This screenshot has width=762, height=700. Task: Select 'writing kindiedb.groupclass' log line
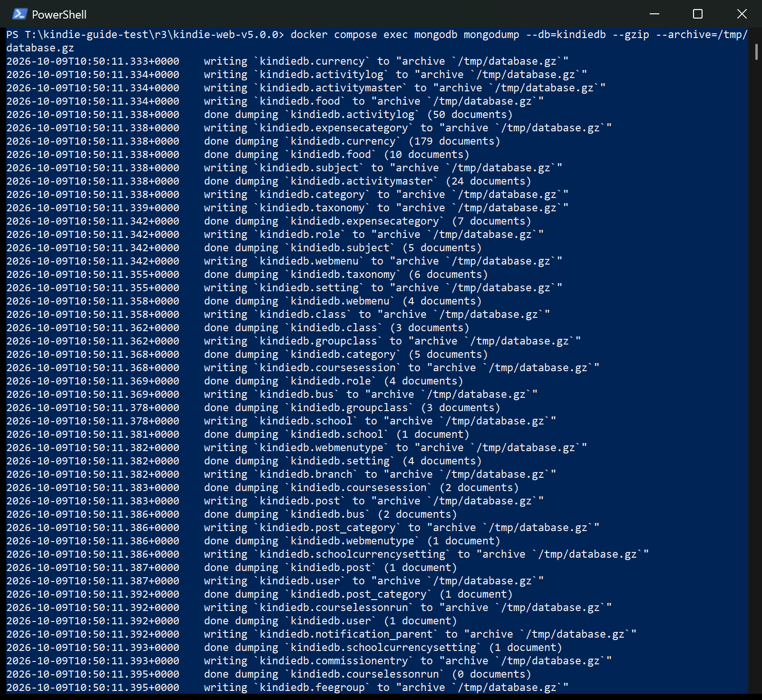click(x=293, y=341)
